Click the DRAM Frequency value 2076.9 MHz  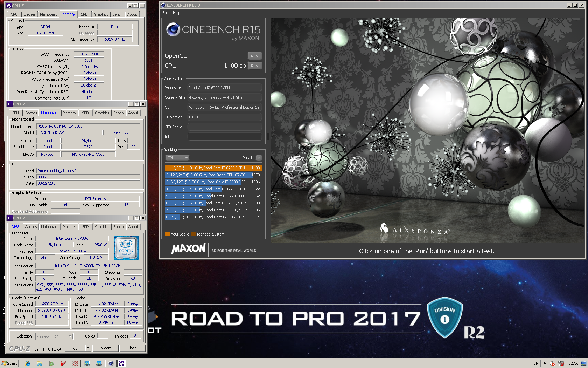(x=89, y=54)
